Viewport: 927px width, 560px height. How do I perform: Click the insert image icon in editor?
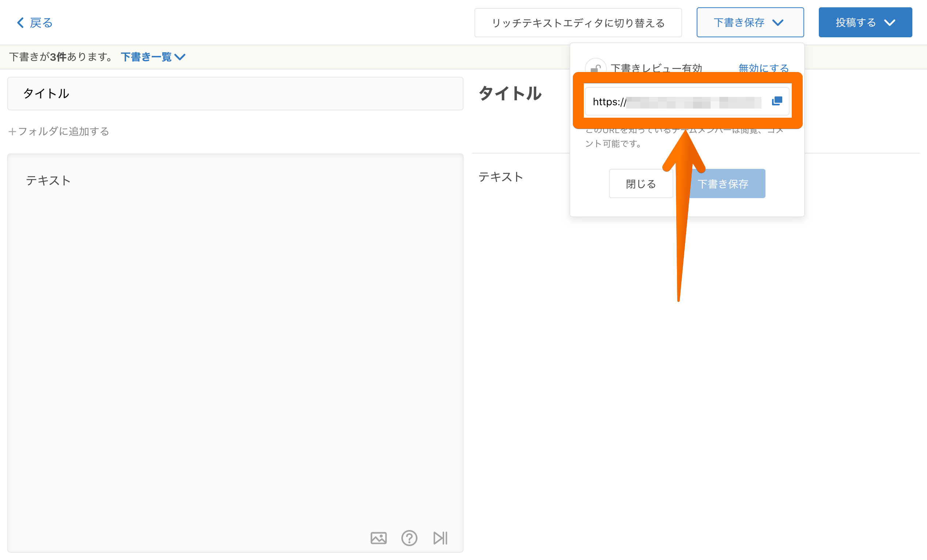pos(378,538)
